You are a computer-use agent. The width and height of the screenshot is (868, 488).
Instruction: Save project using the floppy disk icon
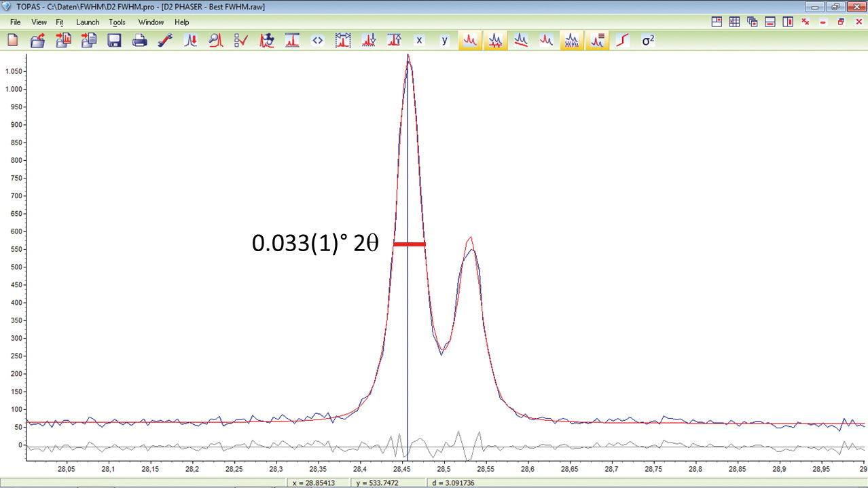click(114, 41)
